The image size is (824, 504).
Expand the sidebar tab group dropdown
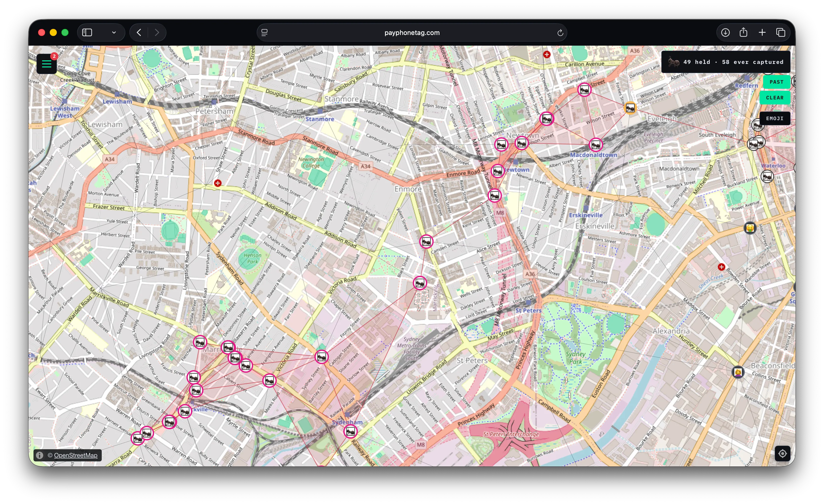point(114,32)
